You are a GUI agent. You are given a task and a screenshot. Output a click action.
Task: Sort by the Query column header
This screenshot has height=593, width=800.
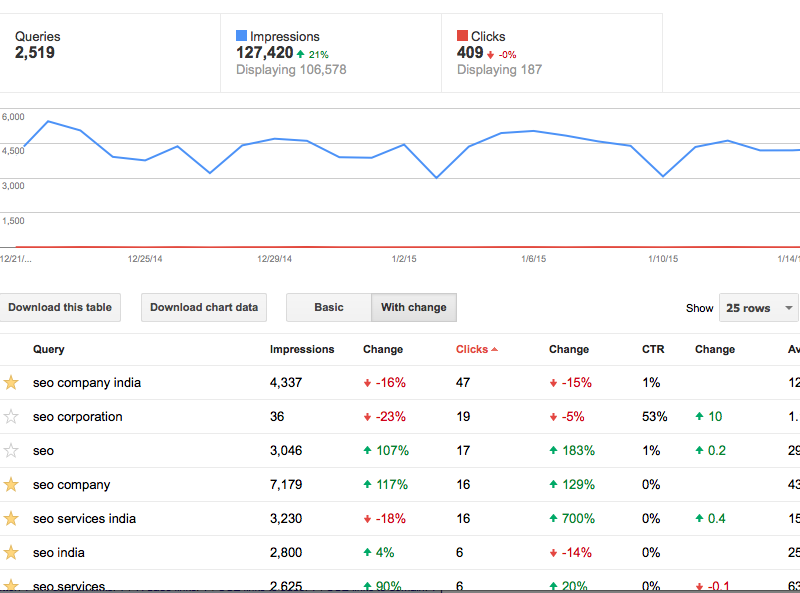coord(49,350)
